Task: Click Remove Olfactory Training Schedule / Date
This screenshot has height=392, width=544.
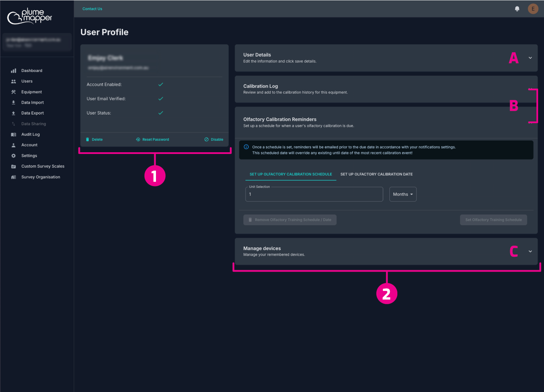Action: click(290, 220)
